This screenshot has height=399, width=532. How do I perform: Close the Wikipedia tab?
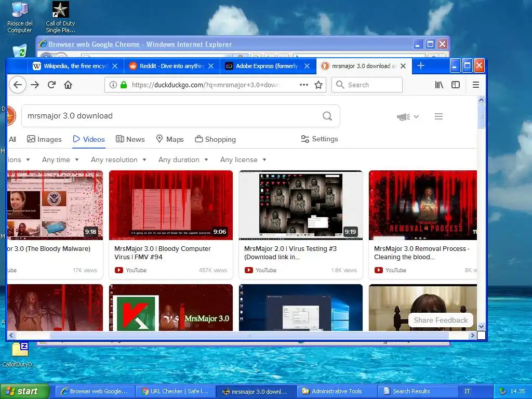115,66
